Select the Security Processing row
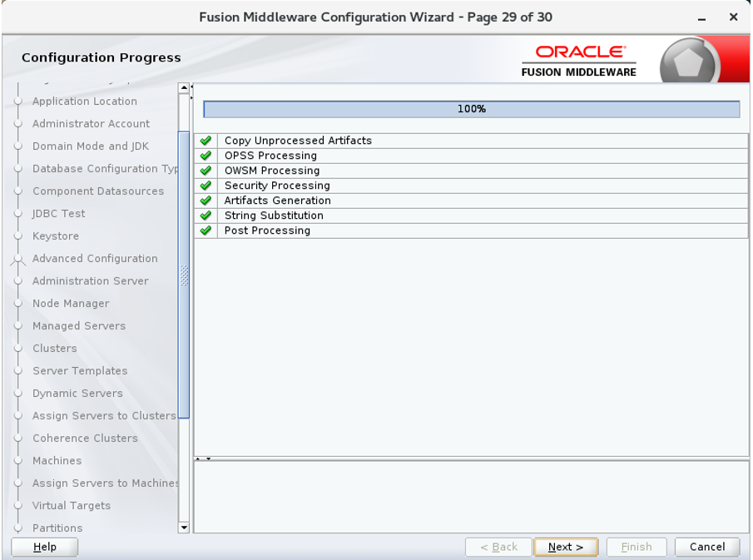This screenshot has height=560, width=753. (x=472, y=186)
